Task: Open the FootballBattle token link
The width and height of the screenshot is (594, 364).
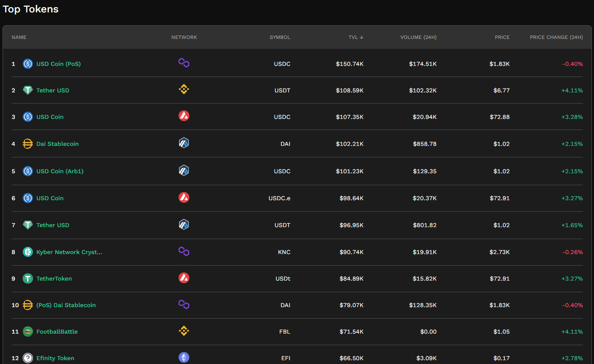Action: (x=57, y=331)
